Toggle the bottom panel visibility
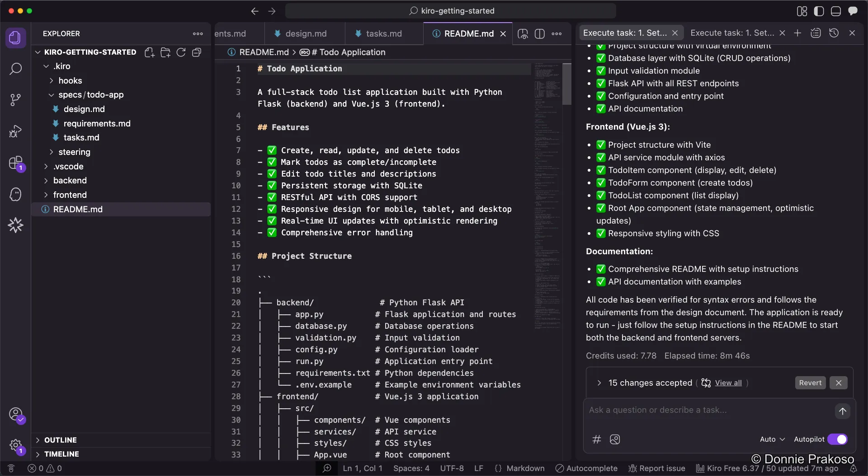This screenshot has width=868, height=476. pyautogui.click(x=836, y=11)
